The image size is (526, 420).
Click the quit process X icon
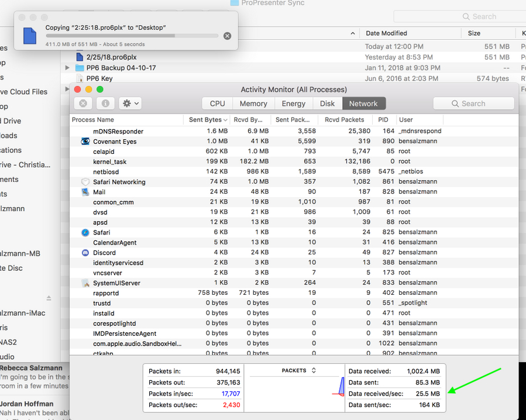coord(83,104)
